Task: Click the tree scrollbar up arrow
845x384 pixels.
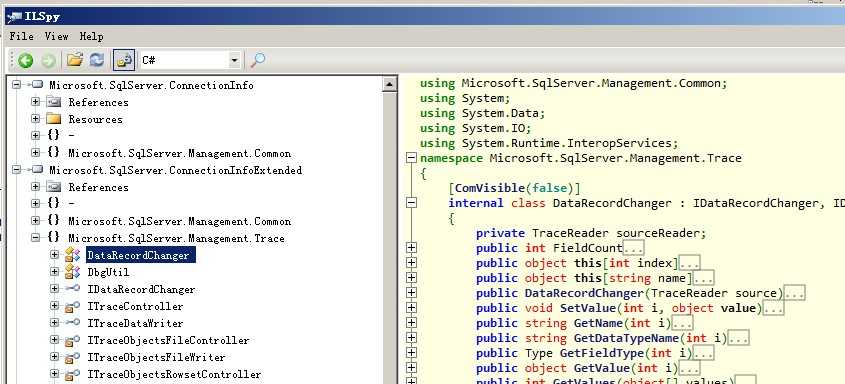Action: (x=389, y=84)
